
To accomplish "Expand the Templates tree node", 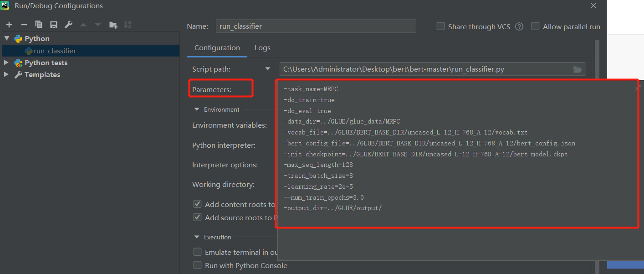I will click(x=6, y=74).
